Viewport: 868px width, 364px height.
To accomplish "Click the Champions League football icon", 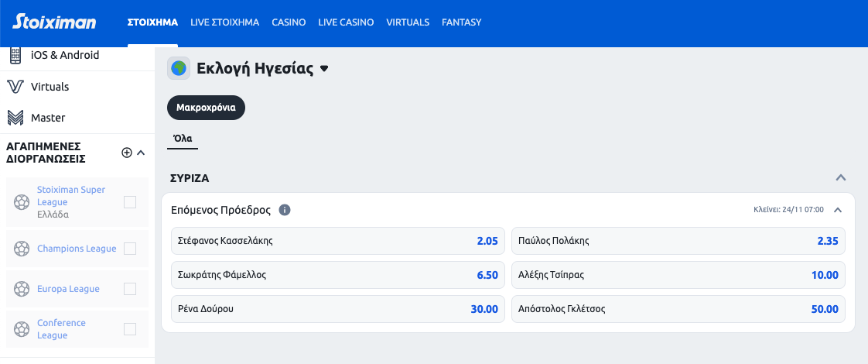I will pos(22,249).
